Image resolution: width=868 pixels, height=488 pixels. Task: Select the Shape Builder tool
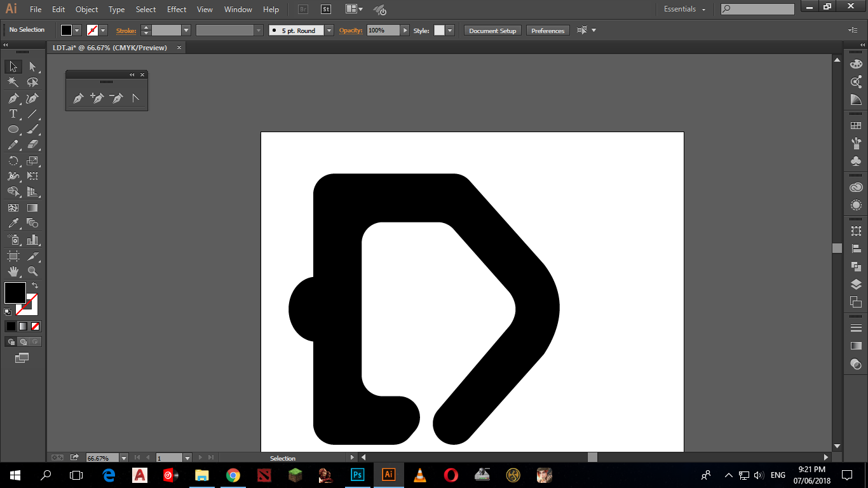click(13, 192)
